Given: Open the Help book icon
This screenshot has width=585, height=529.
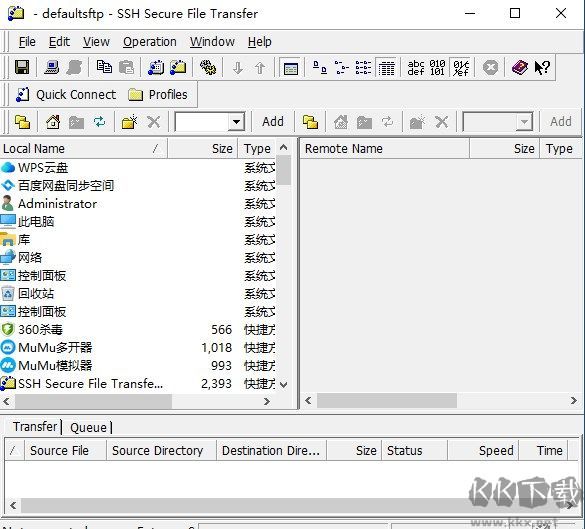Looking at the screenshot, I should (x=520, y=68).
